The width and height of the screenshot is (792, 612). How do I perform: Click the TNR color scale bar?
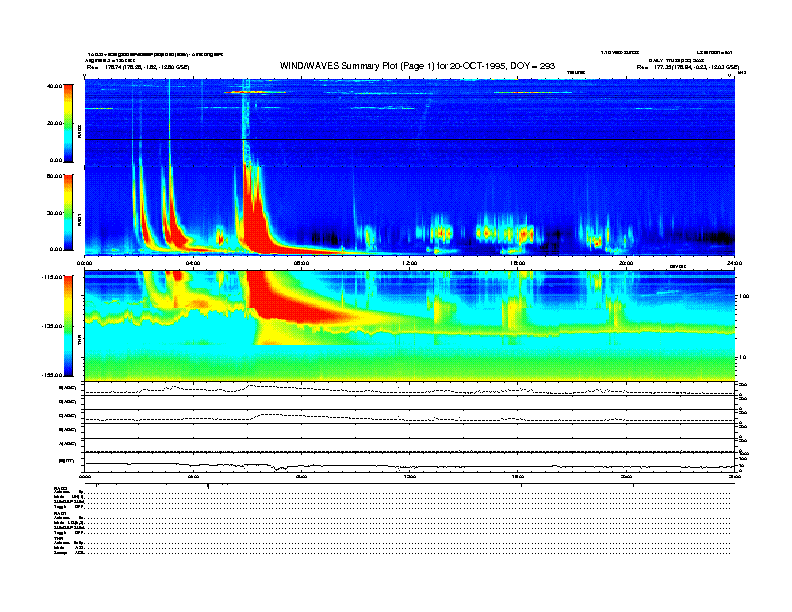pyautogui.click(x=68, y=326)
